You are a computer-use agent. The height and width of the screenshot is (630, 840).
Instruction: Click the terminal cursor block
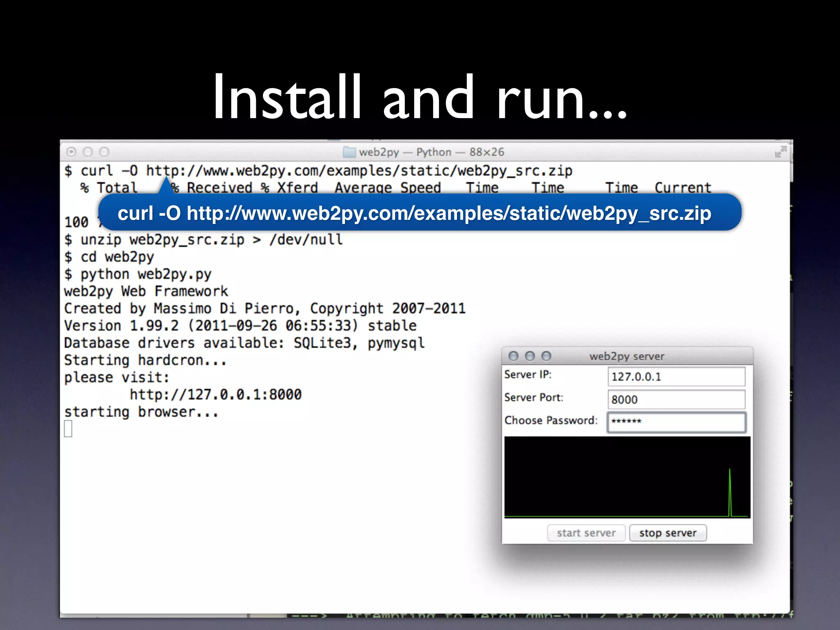[x=68, y=429]
